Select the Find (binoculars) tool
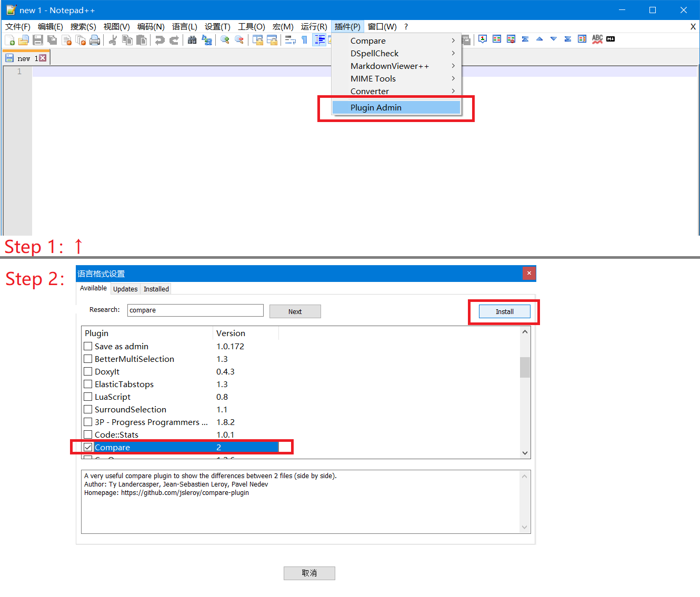Image resolution: width=700 pixels, height=597 pixels. click(192, 39)
